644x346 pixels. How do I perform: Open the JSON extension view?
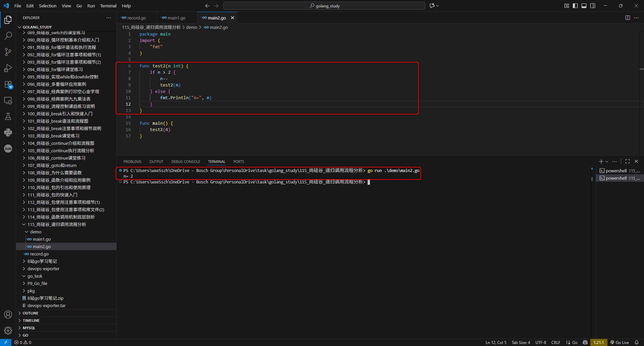(8, 149)
